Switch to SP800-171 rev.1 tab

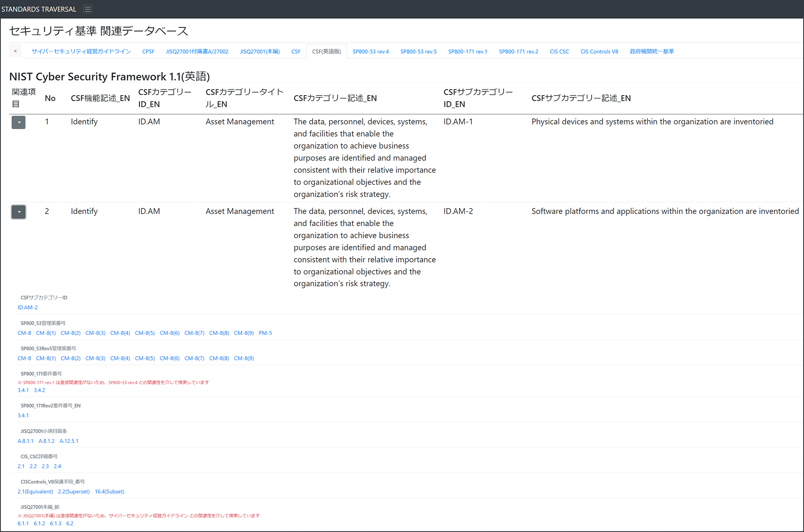coord(468,51)
